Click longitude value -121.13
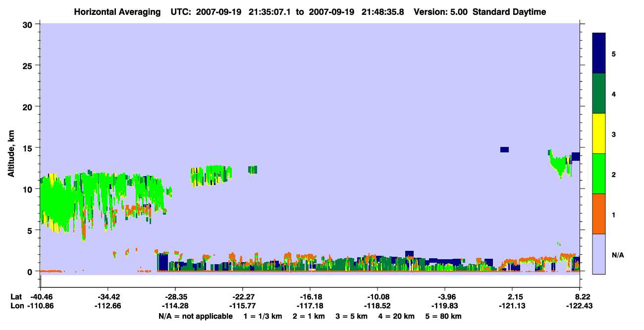Screen dimensions: 644x330 [512, 306]
